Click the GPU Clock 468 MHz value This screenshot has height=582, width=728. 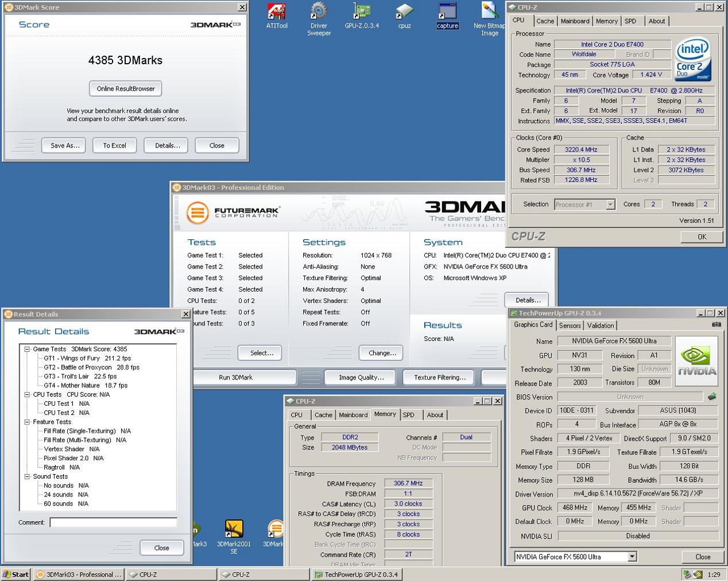click(x=575, y=507)
